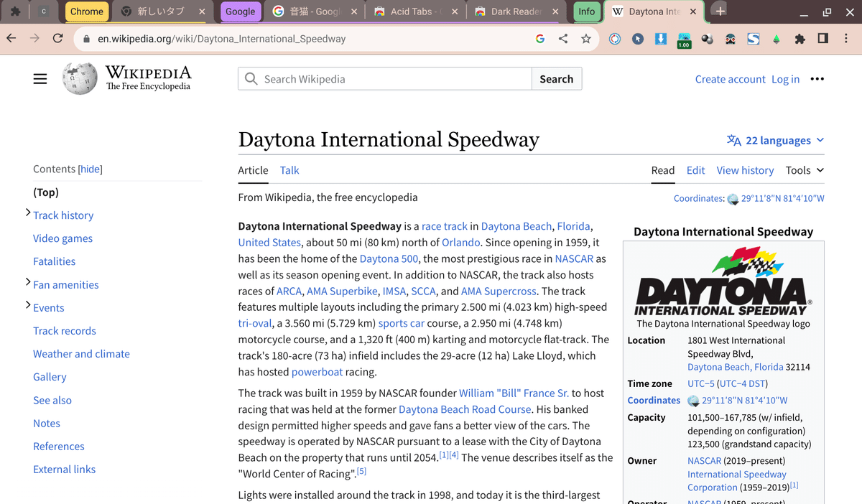Click the Log in link

pyautogui.click(x=785, y=79)
